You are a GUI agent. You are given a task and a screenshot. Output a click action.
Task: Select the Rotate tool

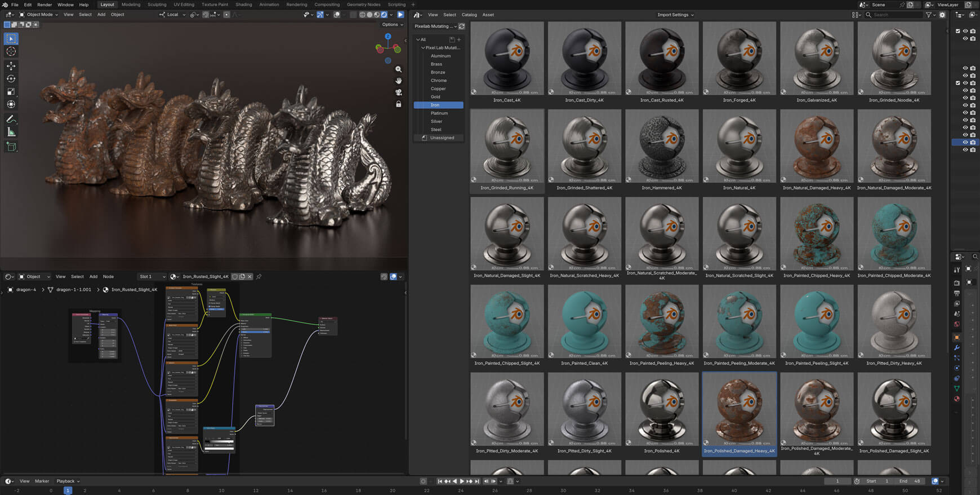(11, 79)
